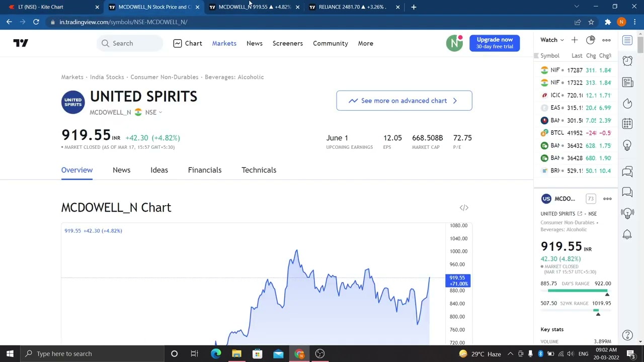Click the 73 badge in MCDO panel
The image size is (644, 362).
tap(591, 199)
